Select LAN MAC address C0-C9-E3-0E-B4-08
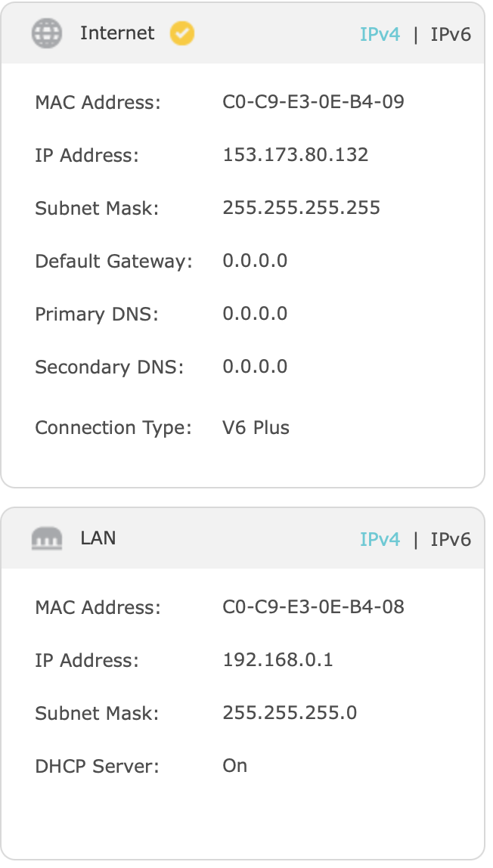The height and width of the screenshot is (868, 493). pos(313,606)
